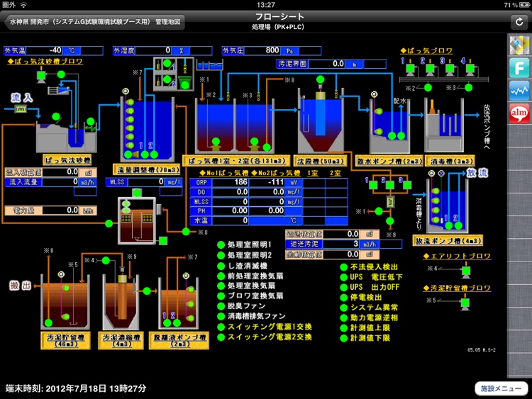Tap the 外気温 value field showing -40
Image resolution: width=532 pixels, height=399 pixels.
pyautogui.click(x=44, y=50)
